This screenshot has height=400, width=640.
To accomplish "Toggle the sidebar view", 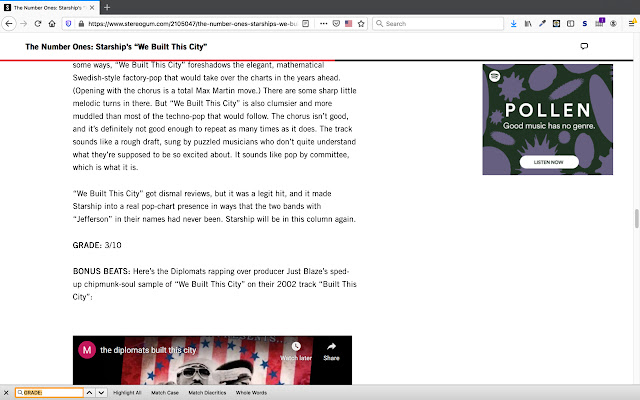I will click(571, 24).
